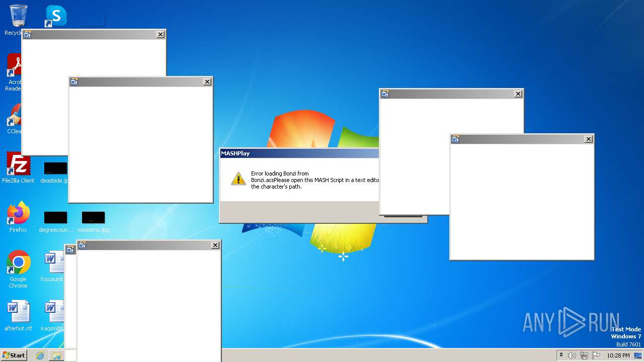Select the deadside.jpg desktop file
Screen dimensions: 644x362
point(55,172)
